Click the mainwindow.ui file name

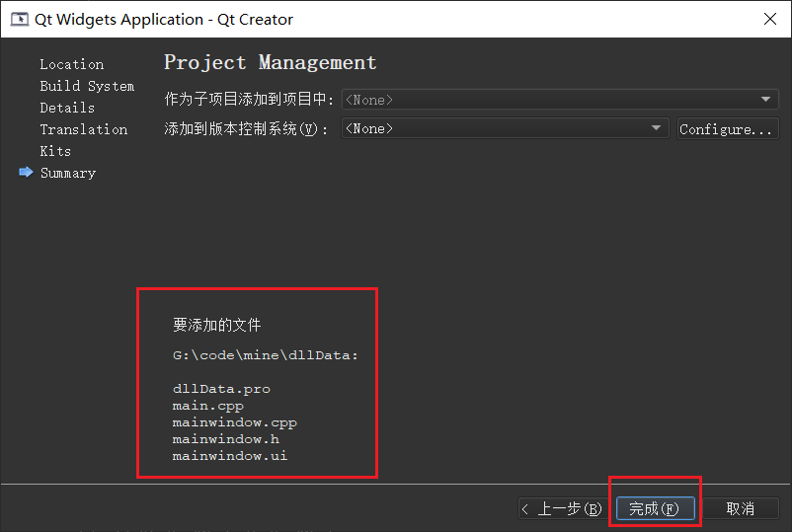coord(230,456)
